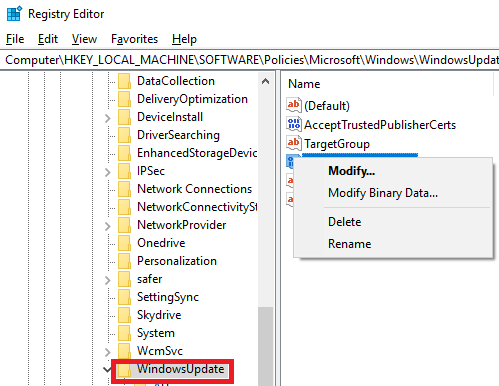The height and width of the screenshot is (386, 499).
Task: Select the Skydrive key label
Action: (x=159, y=315)
